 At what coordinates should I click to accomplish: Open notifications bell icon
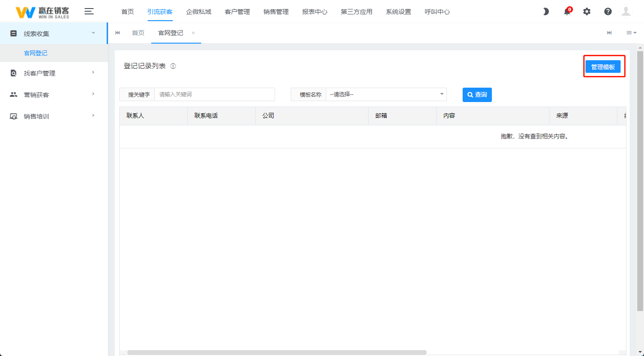[x=567, y=12]
